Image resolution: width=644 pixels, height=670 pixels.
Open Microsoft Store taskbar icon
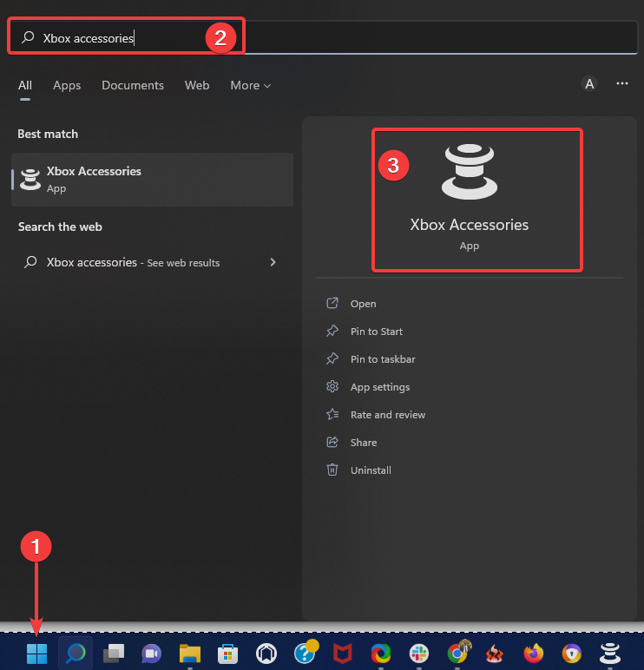pyautogui.click(x=227, y=654)
